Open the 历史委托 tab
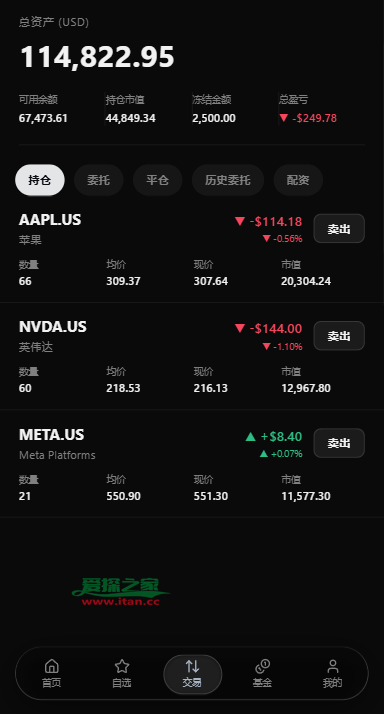The height and width of the screenshot is (714, 384). click(228, 180)
